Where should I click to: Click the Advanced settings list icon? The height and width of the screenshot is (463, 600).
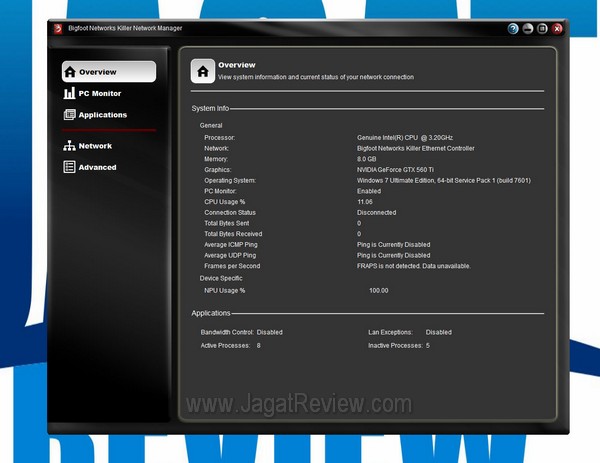(x=69, y=167)
